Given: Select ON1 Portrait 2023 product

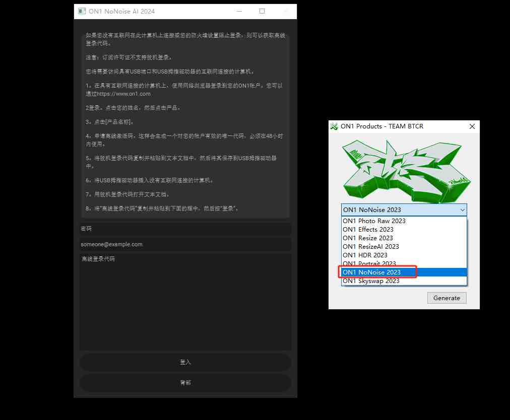Looking at the screenshot, I should click(x=368, y=263).
